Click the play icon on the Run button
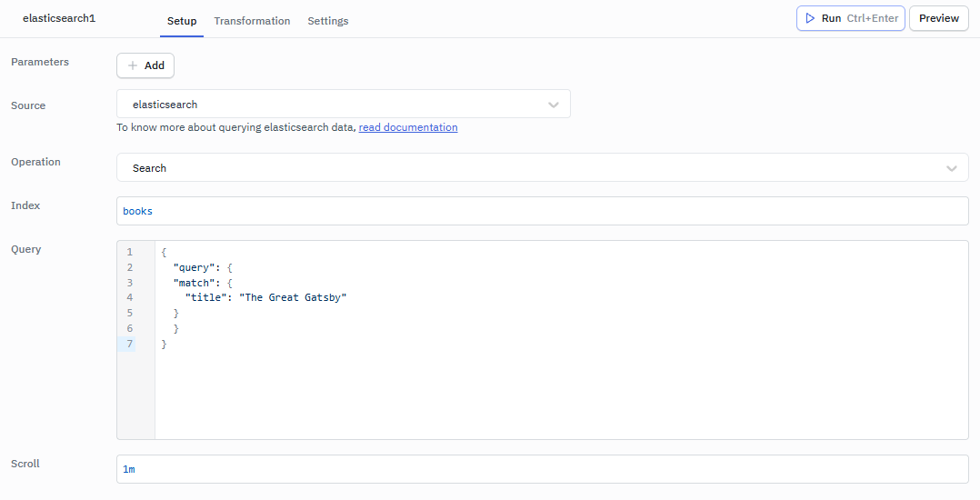 810,18
